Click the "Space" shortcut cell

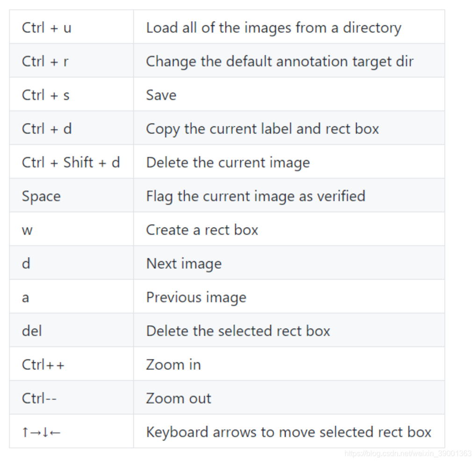(x=41, y=196)
